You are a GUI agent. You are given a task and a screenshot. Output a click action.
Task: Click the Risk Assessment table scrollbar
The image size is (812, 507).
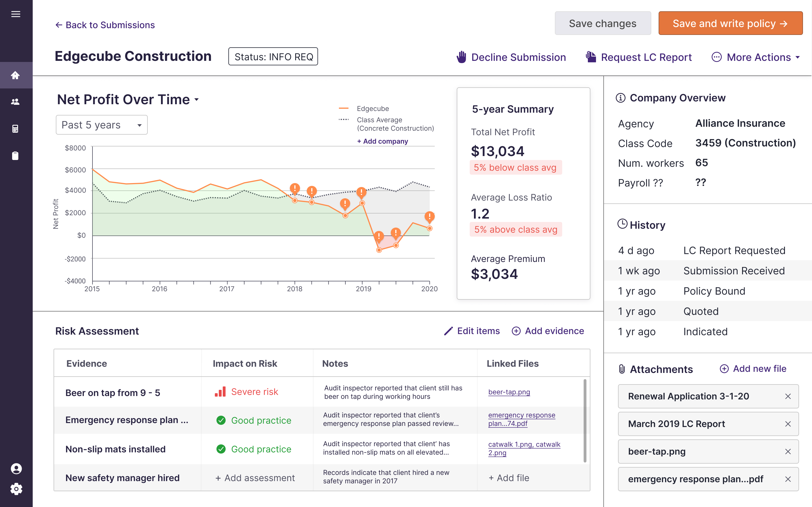[585, 421]
